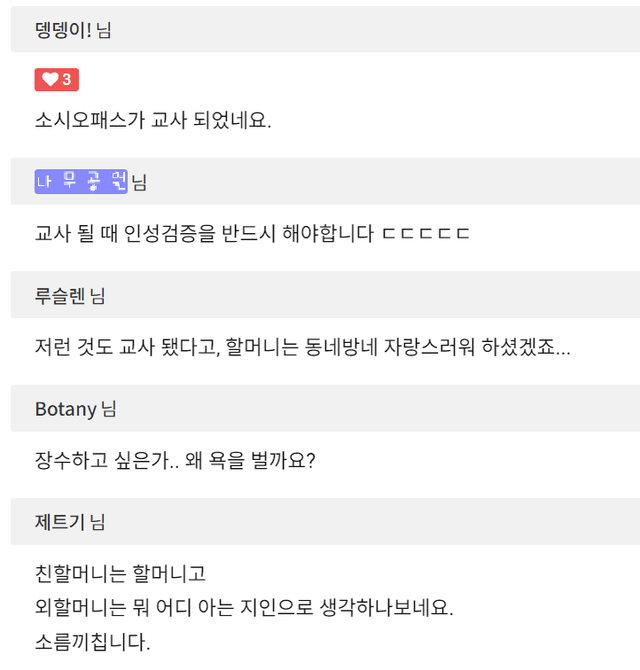Click the line 외할머니는 뭐 어디 아는 지인으로
The width and height of the screenshot is (640, 670).
point(244,607)
